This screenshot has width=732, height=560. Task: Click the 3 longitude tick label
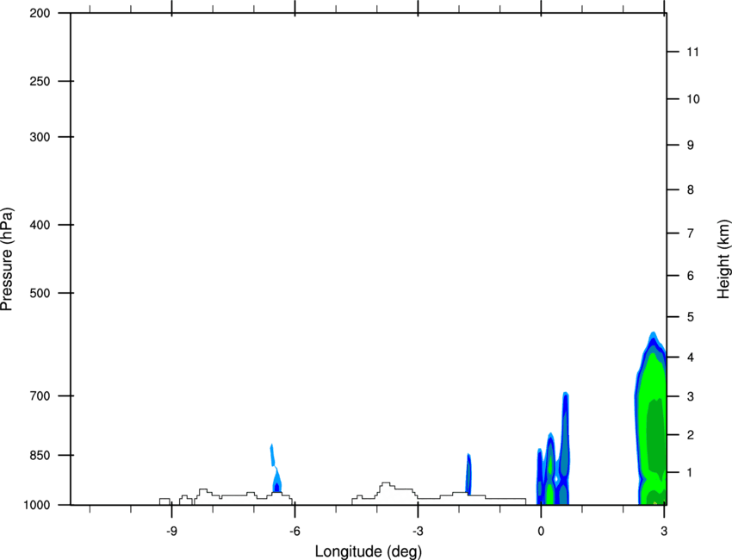point(664,531)
